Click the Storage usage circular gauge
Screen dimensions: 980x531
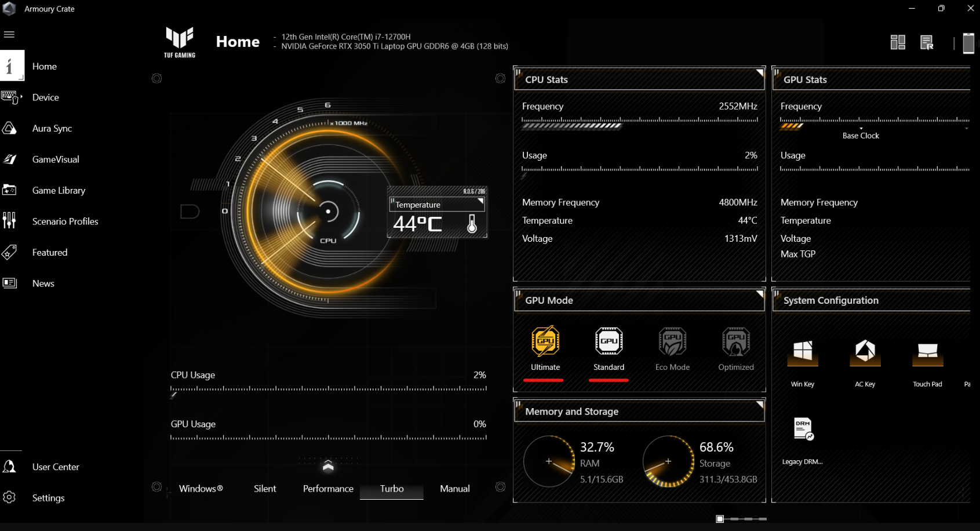pyautogui.click(x=668, y=461)
